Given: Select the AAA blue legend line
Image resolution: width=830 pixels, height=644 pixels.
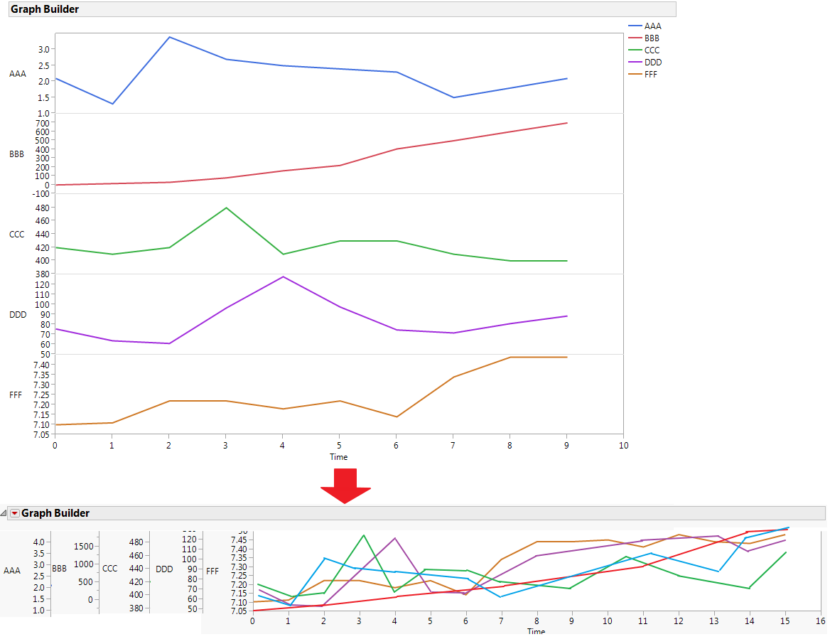Looking at the screenshot, I should pyautogui.click(x=635, y=26).
